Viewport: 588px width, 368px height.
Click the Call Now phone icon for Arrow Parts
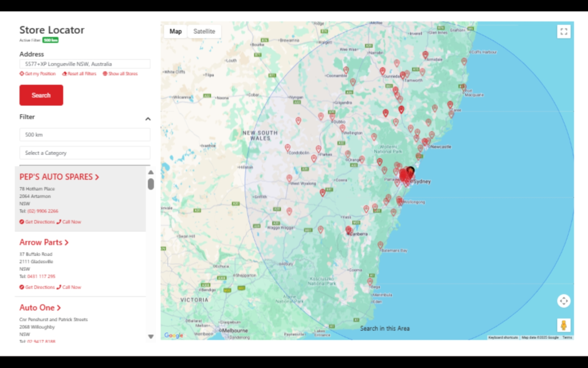(x=59, y=287)
